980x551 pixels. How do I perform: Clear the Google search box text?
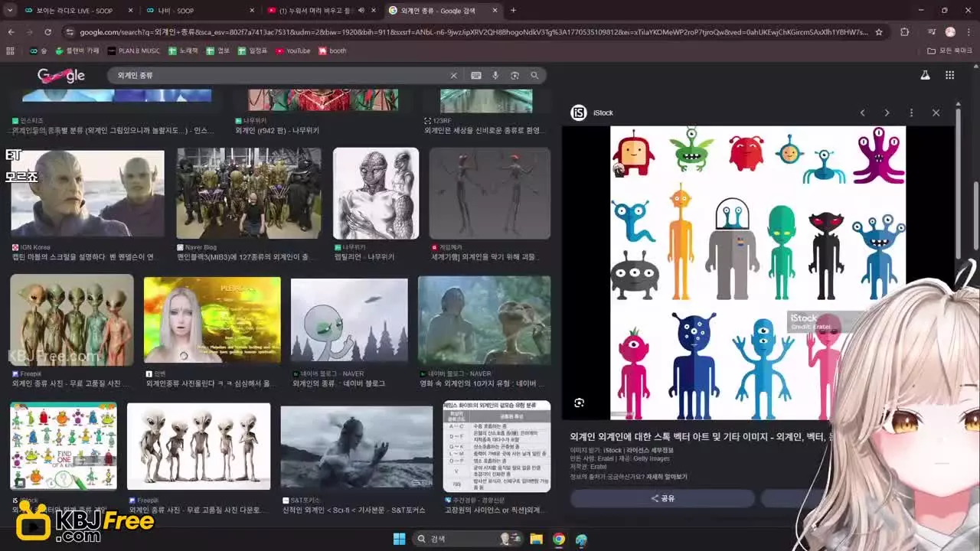point(453,76)
